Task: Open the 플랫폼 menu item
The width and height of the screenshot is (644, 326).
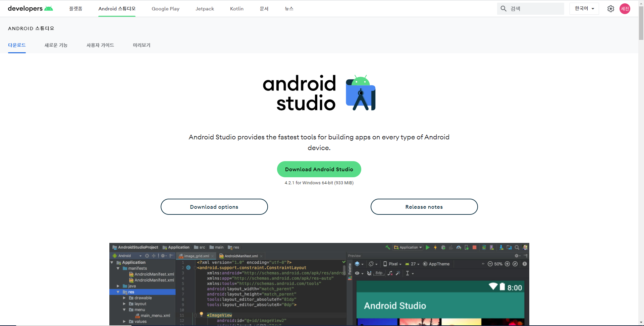Action: pyautogui.click(x=76, y=9)
